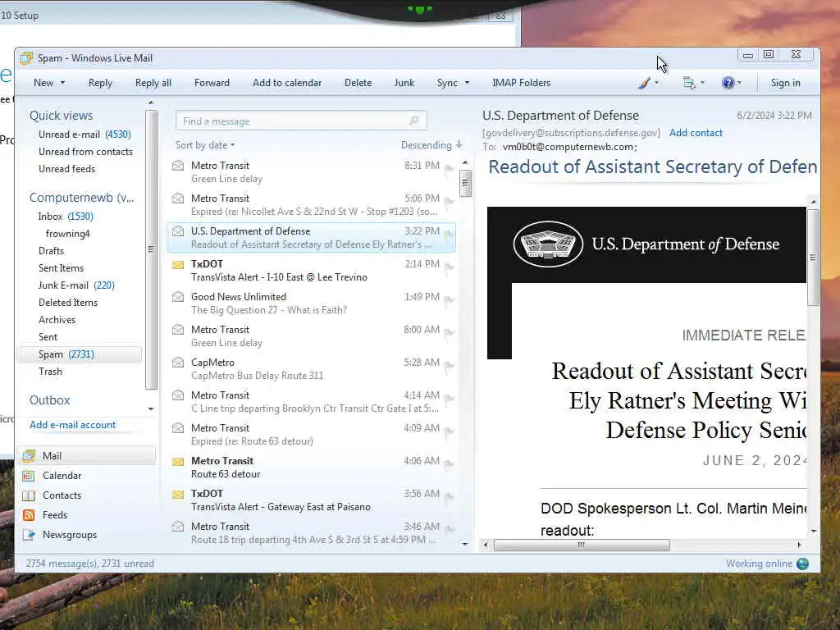Open the blue Help question-mark icon
The image size is (840, 630).
[x=728, y=83]
